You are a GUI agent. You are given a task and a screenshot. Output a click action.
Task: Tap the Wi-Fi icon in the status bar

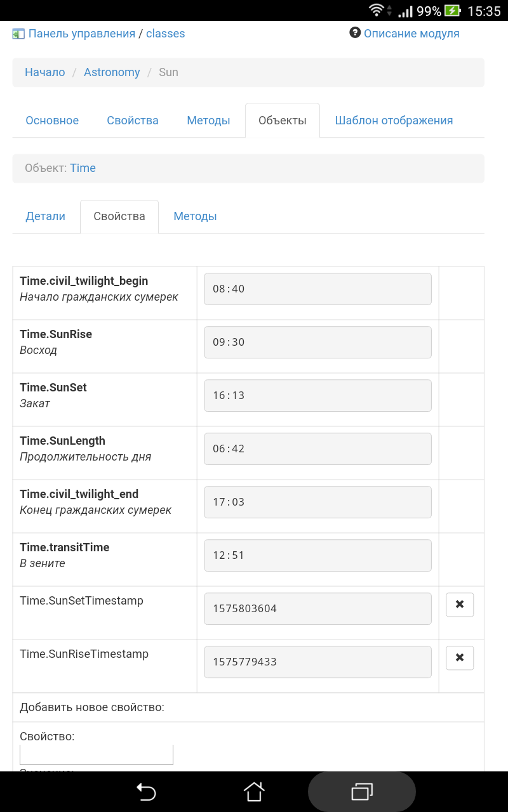[377, 9]
